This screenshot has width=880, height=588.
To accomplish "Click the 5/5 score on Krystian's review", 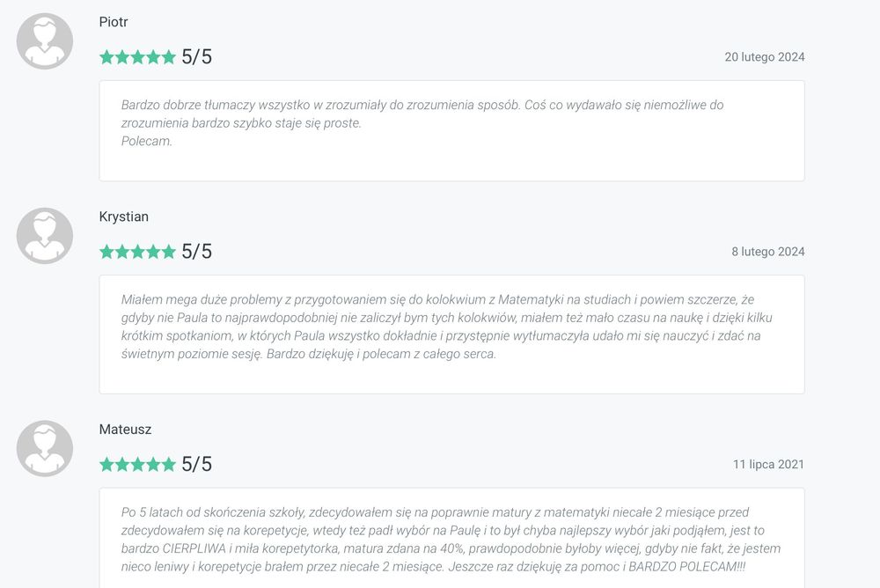I will 196,252.
